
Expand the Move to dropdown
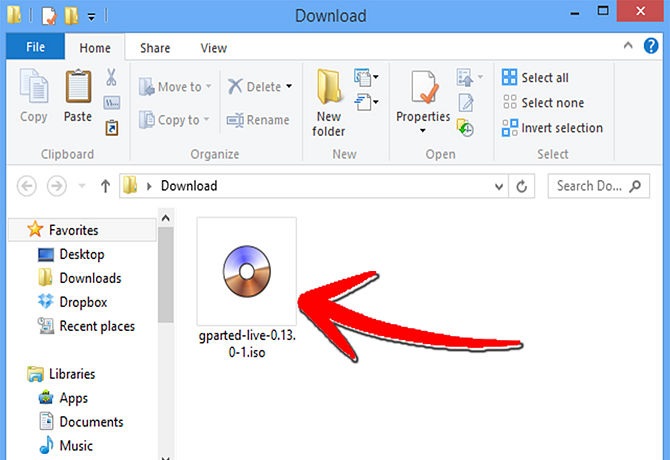[208, 87]
